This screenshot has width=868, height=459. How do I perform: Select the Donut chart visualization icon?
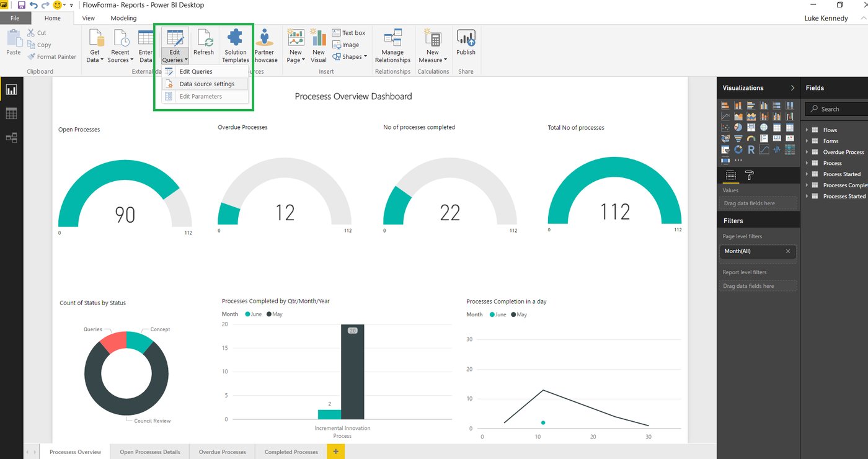tap(738, 149)
